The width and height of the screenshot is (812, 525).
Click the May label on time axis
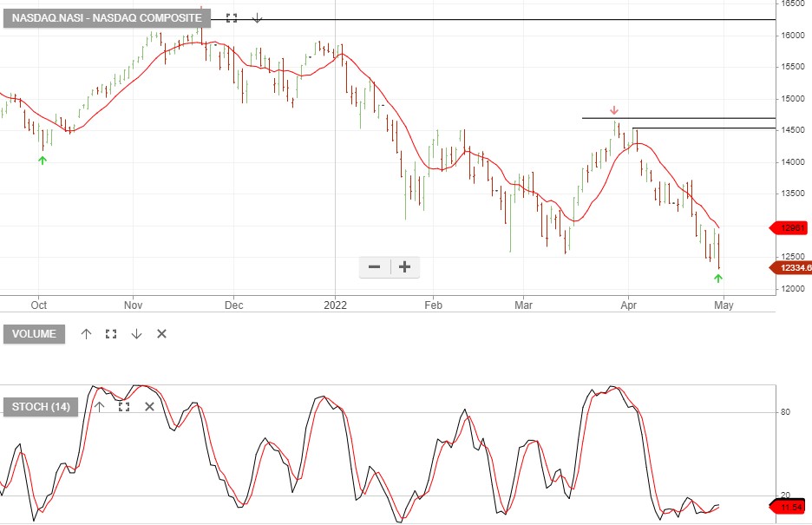pos(724,305)
